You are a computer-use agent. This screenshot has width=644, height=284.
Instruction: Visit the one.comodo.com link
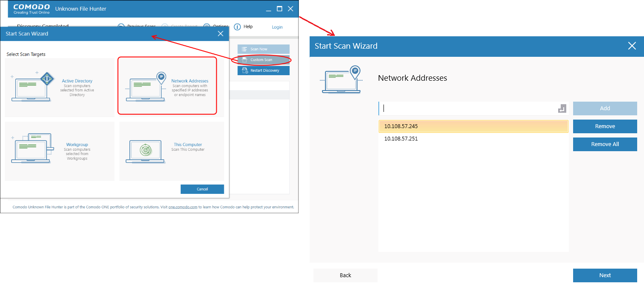click(183, 207)
